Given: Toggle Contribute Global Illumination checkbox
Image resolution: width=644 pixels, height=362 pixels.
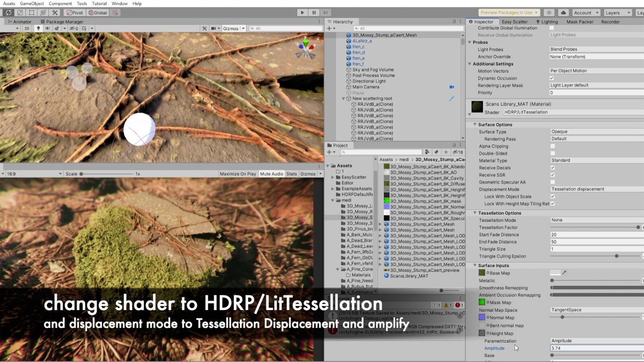Looking at the screenshot, I should pyautogui.click(x=552, y=28).
